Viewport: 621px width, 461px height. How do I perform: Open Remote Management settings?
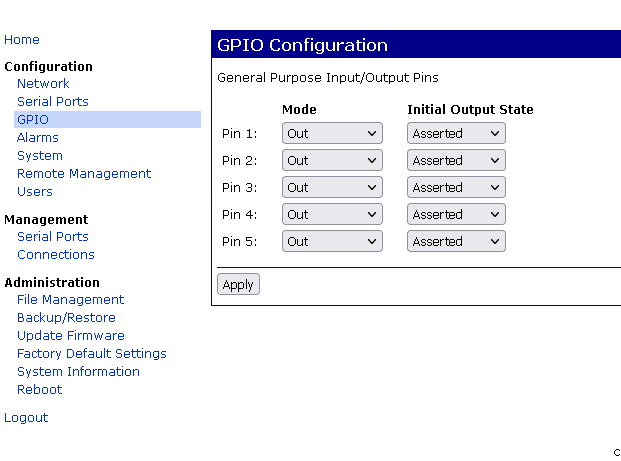tap(84, 174)
